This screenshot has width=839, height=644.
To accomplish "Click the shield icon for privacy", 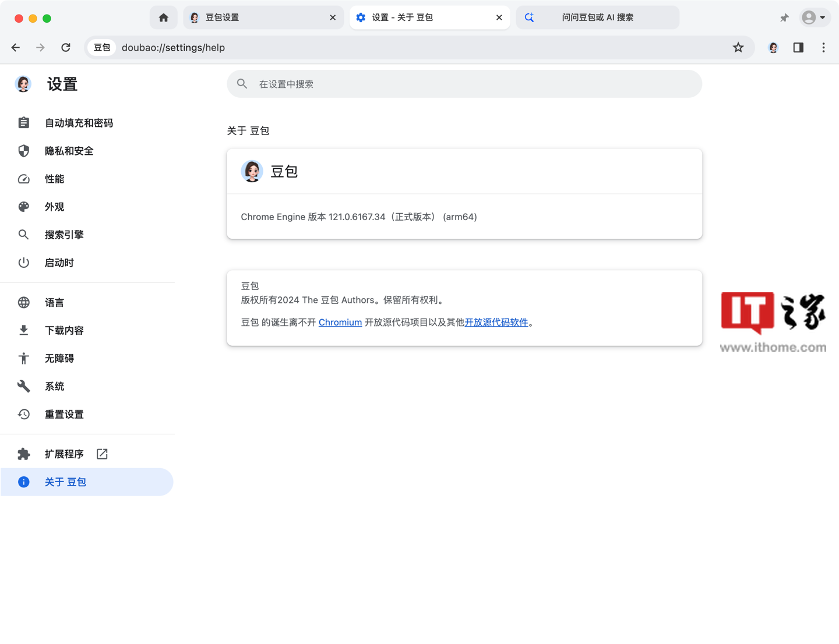I will [23, 151].
